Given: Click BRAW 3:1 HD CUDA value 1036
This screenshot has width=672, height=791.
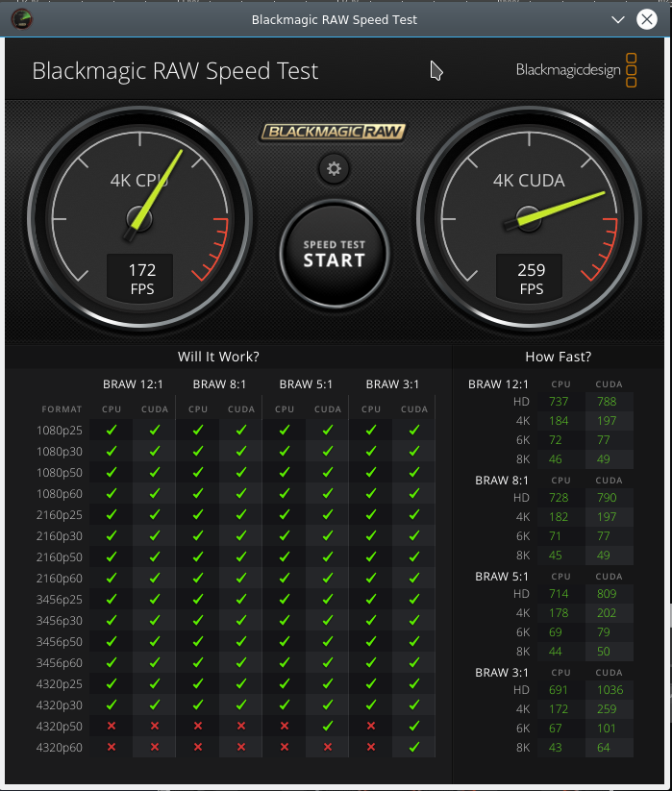Looking at the screenshot, I should 610,690.
